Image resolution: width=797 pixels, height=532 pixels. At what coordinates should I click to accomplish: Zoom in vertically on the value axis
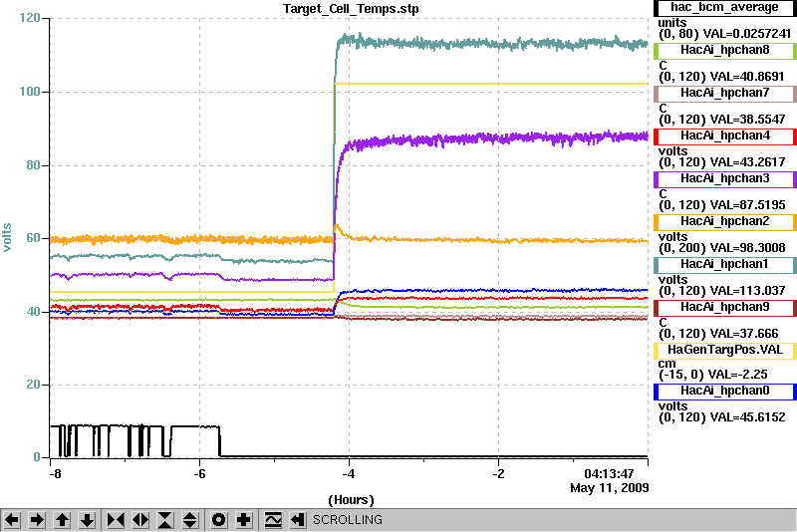pos(165,520)
